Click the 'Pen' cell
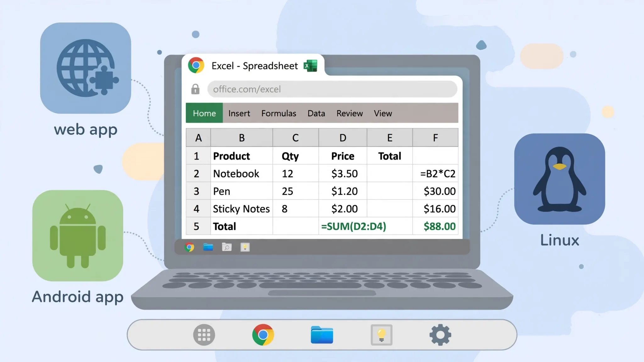This screenshot has height=362, width=644. [241, 191]
